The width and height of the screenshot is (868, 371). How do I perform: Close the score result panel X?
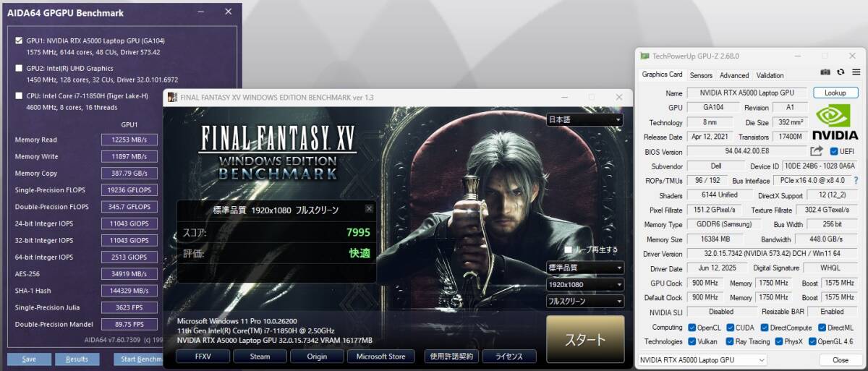[x=369, y=208]
